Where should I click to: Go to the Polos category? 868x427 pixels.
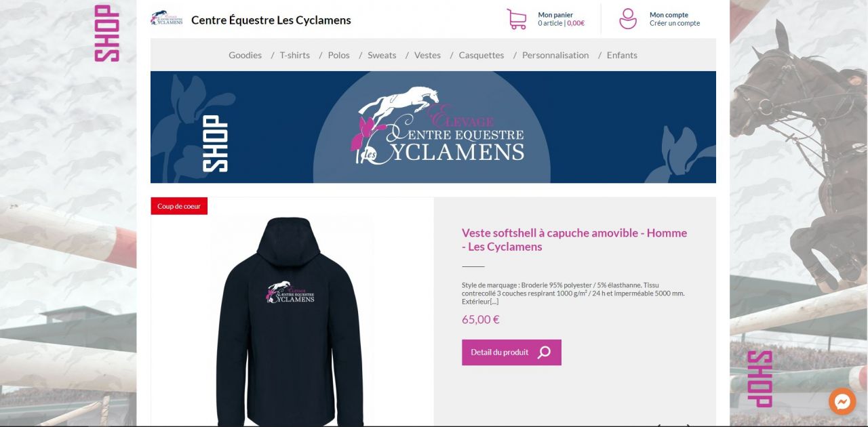point(338,55)
